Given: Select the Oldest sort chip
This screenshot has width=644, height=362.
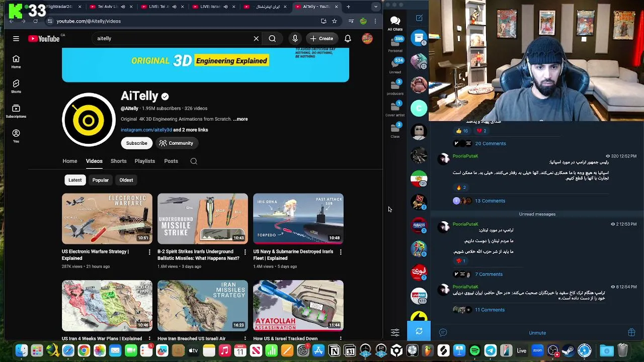Looking at the screenshot, I should 126,180.
